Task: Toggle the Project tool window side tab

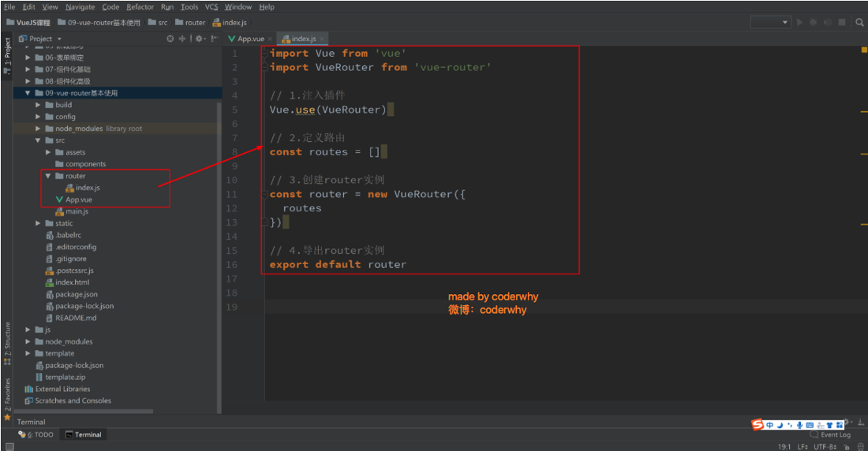Action: tap(7, 54)
